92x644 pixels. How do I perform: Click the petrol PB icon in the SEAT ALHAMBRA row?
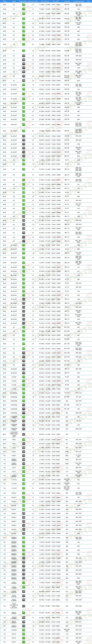24,393
